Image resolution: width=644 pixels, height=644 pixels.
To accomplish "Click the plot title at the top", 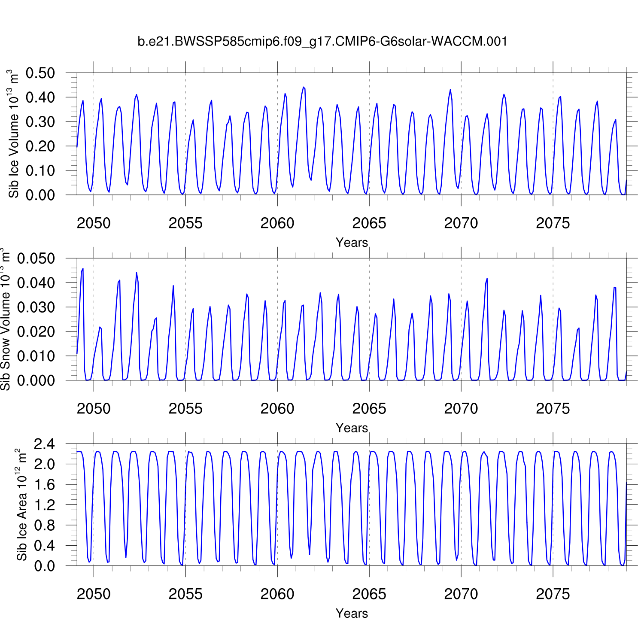I will [x=322, y=42].
